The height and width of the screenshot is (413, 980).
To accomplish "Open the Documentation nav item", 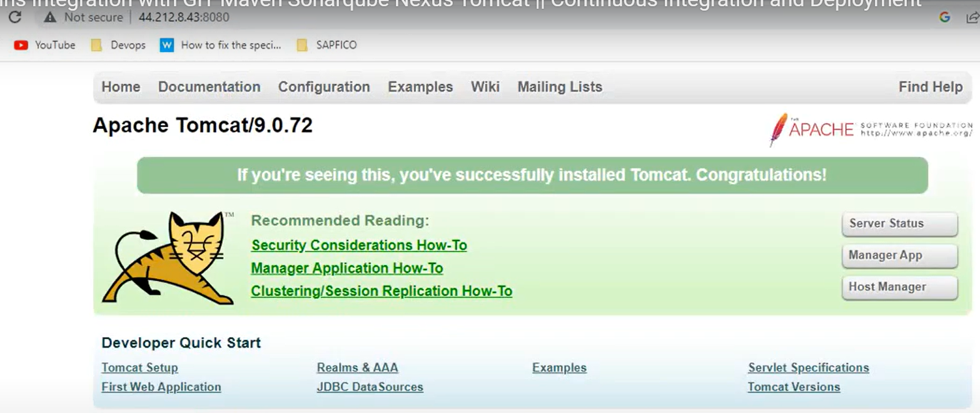I will [209, 87].
